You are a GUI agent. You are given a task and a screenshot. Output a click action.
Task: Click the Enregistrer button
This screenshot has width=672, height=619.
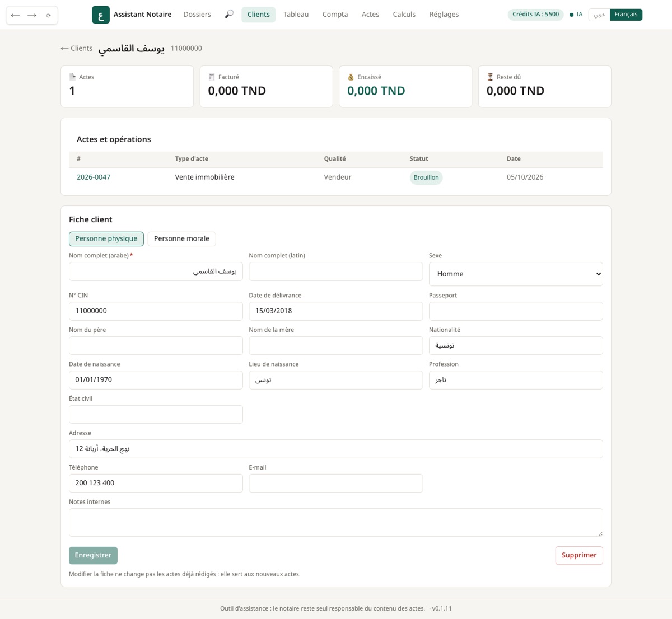tap(93, 555)
